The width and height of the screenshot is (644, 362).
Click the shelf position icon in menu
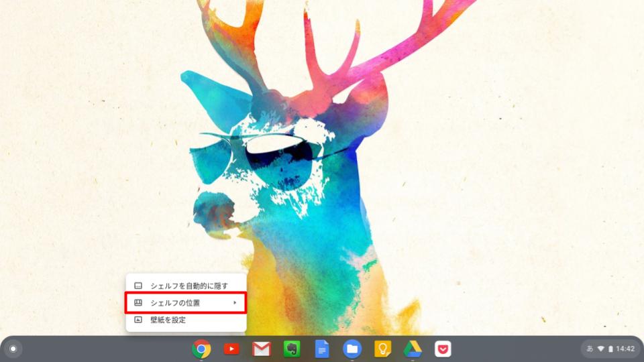[x=138, y=303]
